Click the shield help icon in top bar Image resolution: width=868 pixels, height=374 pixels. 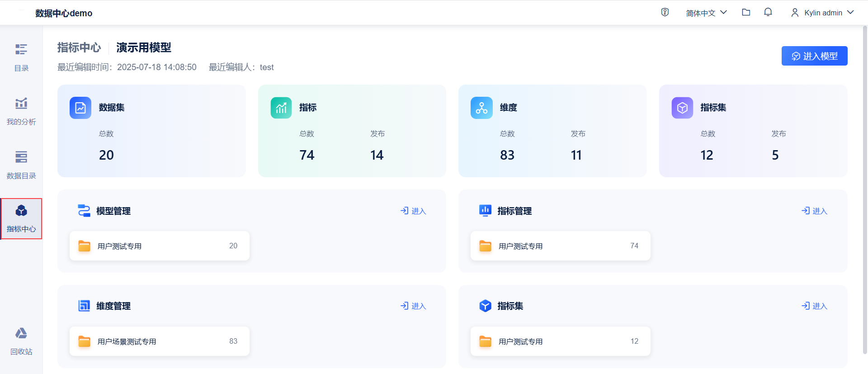pyautogui.click(x=665, y=12)
